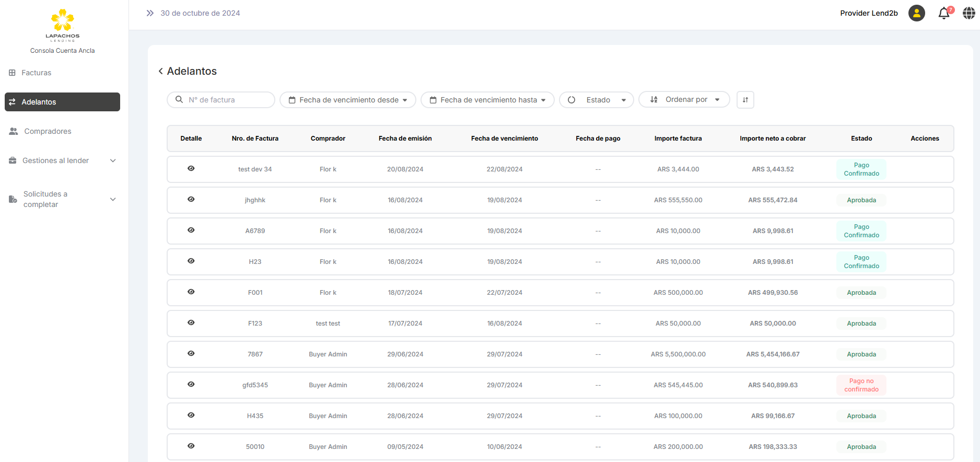The image size is (980, 462).
Task: Open the user profile avatar
Action: pyautogui.click(x=916, y=13)
